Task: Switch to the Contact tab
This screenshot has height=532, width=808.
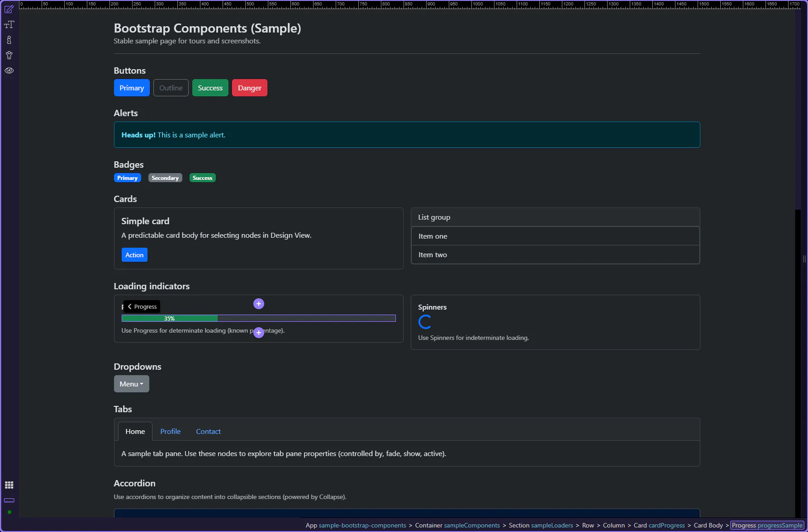Action: click(x=208, y=431)
